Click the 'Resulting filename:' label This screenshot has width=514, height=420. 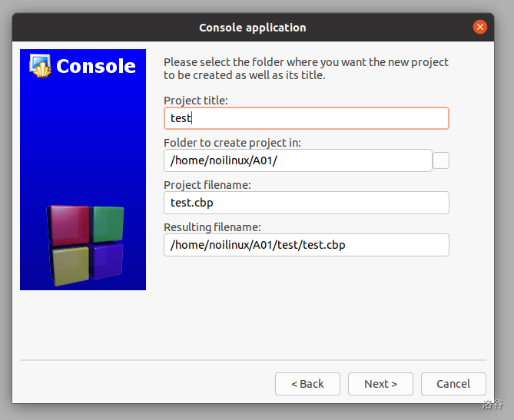pyautogui.click(x=212, y=227)
